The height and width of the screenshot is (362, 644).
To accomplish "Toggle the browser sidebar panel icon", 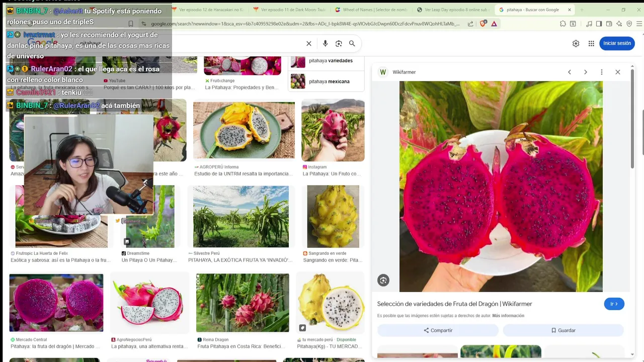I will coord(599,24).
